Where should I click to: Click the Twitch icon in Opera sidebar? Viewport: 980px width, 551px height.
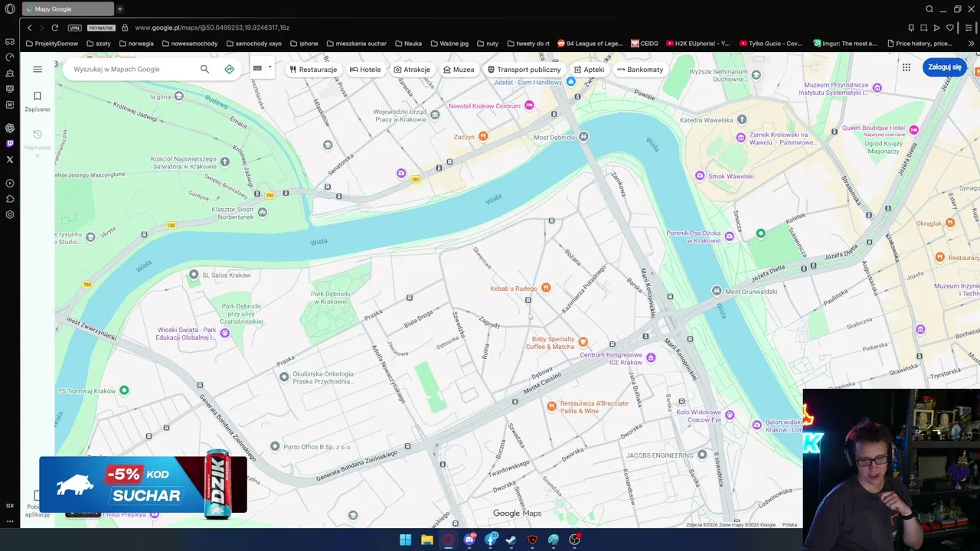(10, 143)
